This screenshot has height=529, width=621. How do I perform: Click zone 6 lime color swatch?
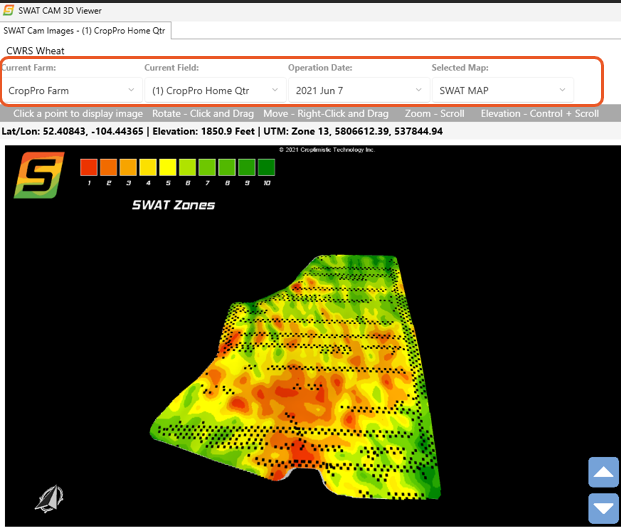pyautogui.click(x=188, y=167)
